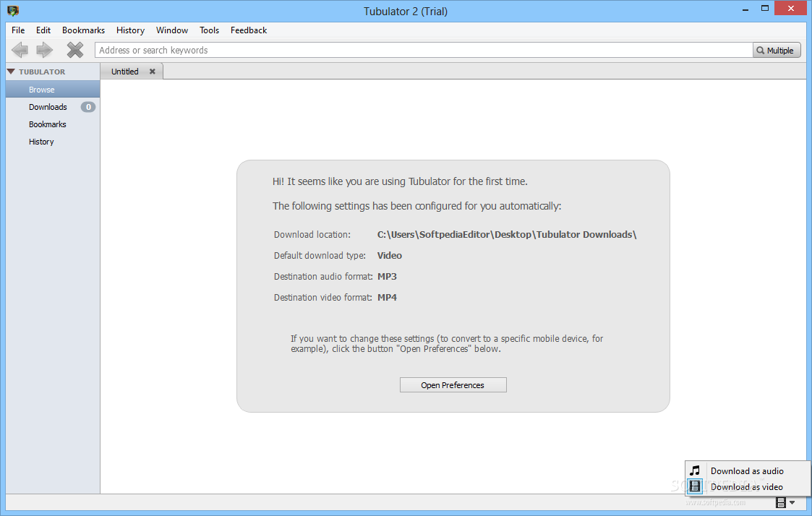Collapse the TUBULATOR sidebar section triangle

(11, 72)
